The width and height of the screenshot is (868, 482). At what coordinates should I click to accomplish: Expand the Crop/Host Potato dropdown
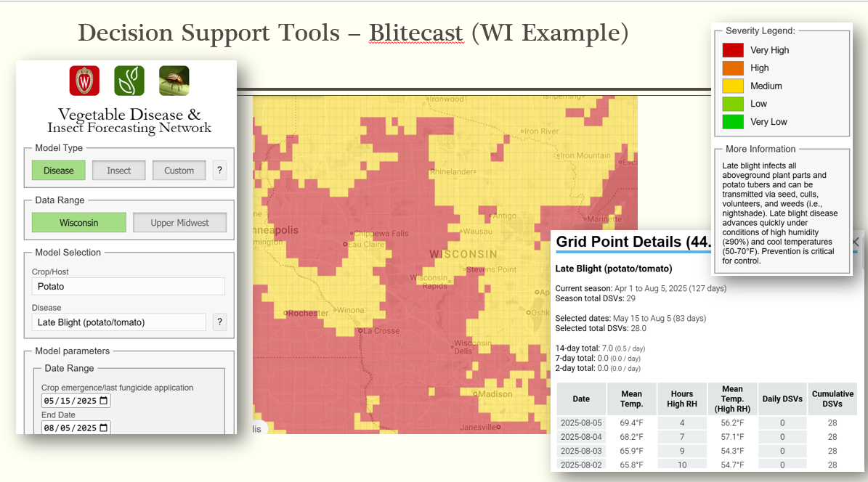[x=128, y=286]
